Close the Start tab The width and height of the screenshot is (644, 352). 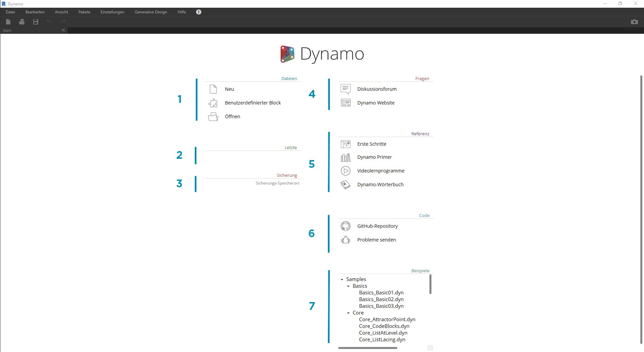(x=63, y=30)
